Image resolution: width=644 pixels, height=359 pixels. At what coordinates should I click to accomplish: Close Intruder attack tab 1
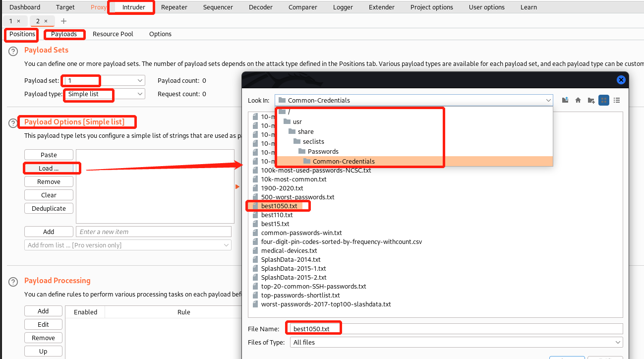tap(19, 21)
